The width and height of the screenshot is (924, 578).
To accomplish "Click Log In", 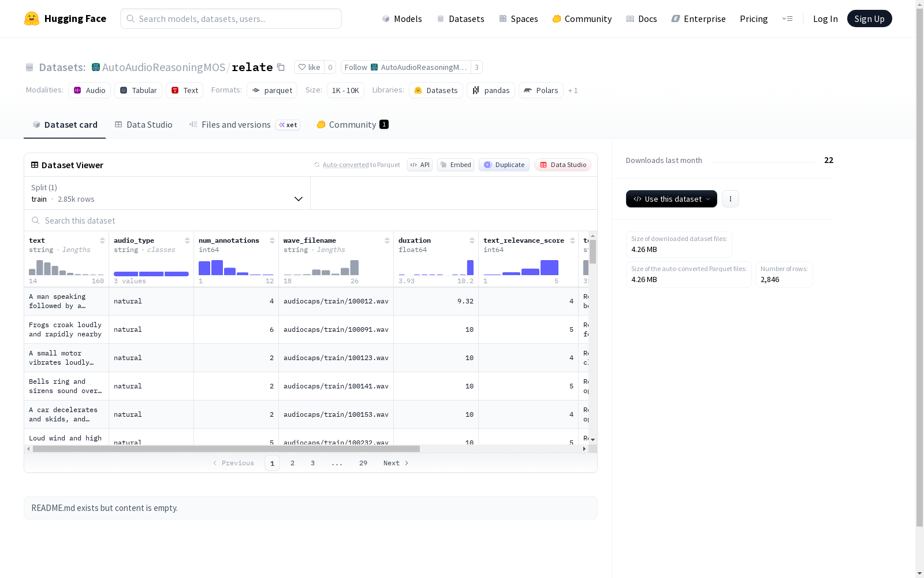I will click(825, 18).
